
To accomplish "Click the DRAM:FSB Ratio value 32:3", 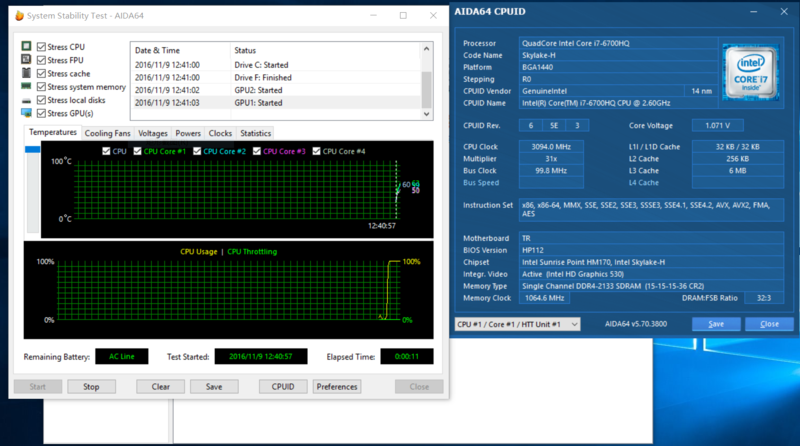I will pyautogui.click(x=764, y=298).
